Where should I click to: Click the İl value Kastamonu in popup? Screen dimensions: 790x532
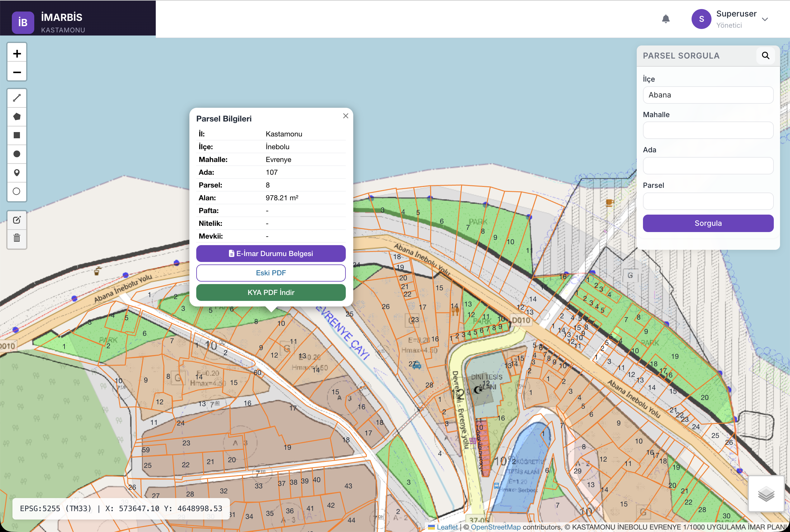[284, 134]
